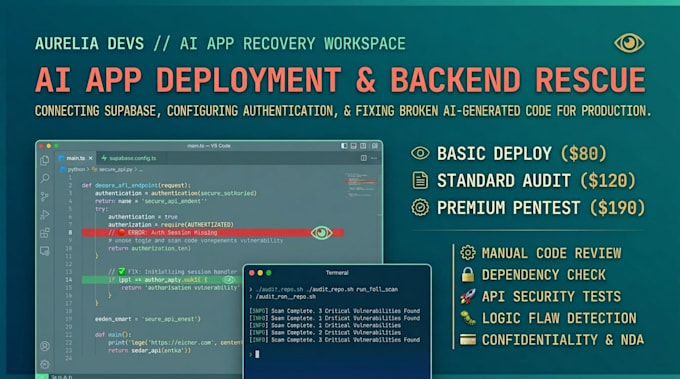The height and width of the screenshot is (379, 680).
Task: Click the 'return autherization_ten)' code line
Action: (x=149, y=248)
